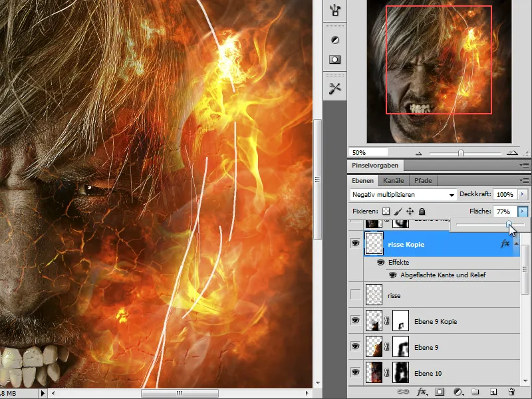Viewport: 532px width, 399px height.
Task: Select the Ebene 9 Kopie layer
Action: 442,321
